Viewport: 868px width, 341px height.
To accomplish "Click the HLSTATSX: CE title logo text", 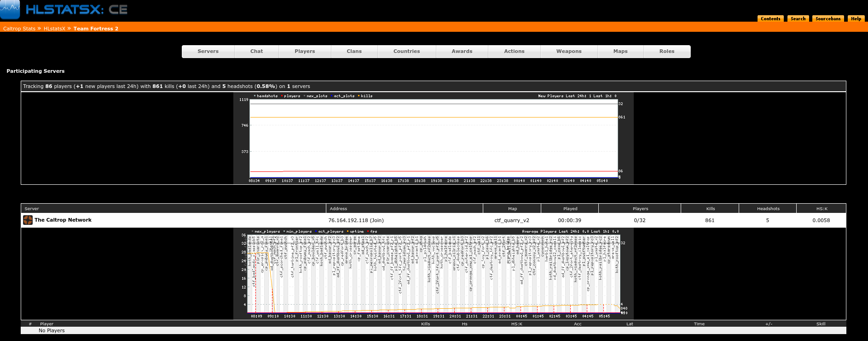I will tap(76, 10).
